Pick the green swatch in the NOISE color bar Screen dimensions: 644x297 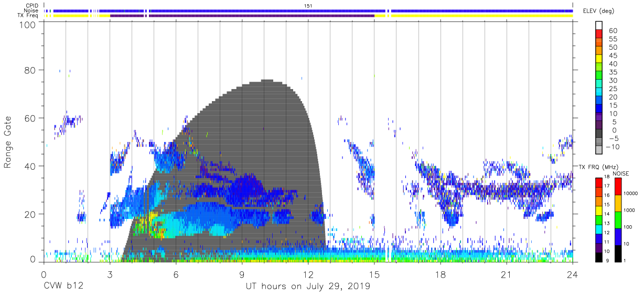[x=617, y=220]
